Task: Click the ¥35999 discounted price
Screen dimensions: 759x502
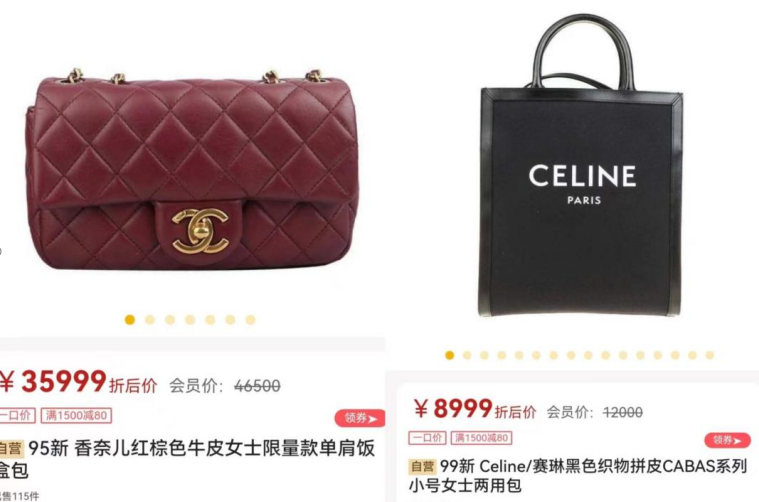Action: pos(53,381)
